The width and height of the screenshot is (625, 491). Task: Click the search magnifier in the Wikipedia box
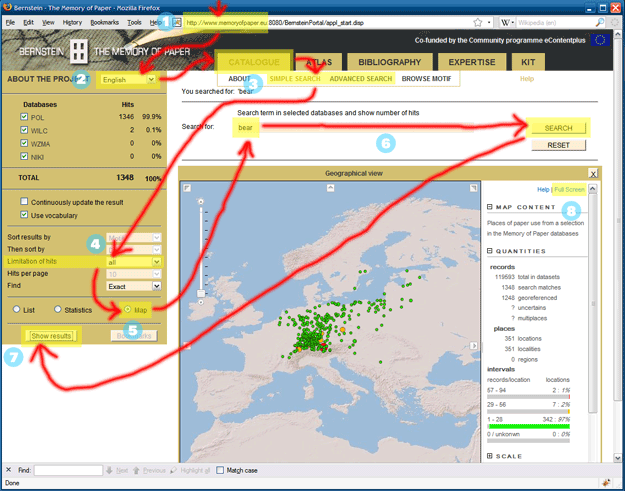click(599, 23)
